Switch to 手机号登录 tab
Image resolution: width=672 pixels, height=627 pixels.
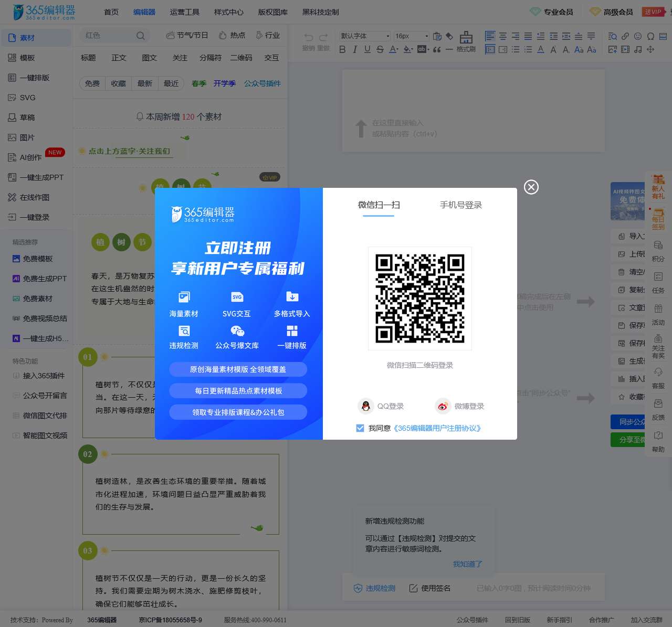click(461, 205)
